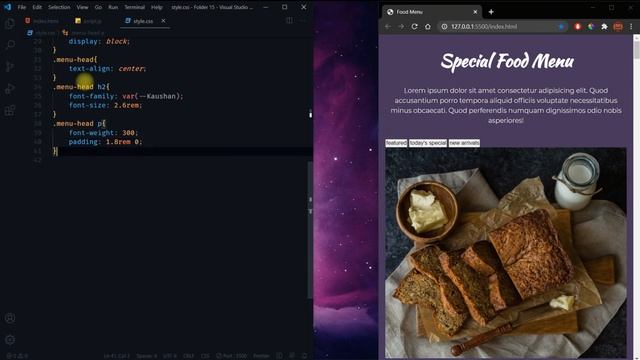Click the new arrivals button

click(x=464, y=143)
